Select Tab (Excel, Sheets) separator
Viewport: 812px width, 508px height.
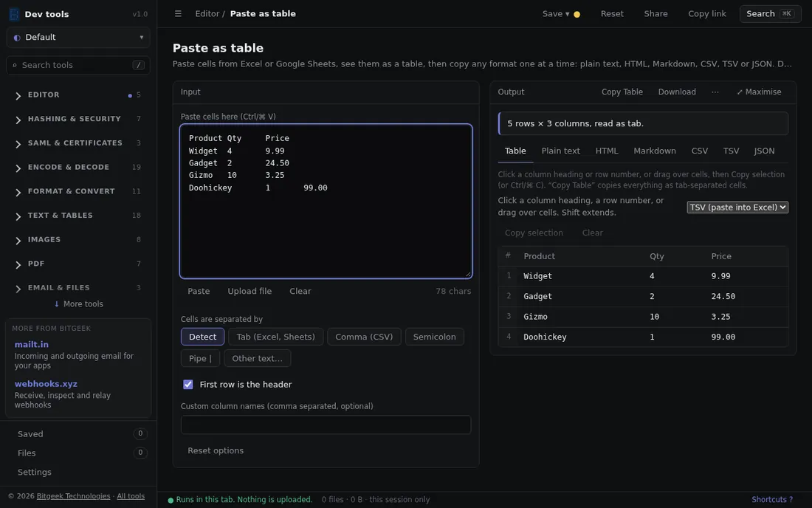tap(275, 337)
